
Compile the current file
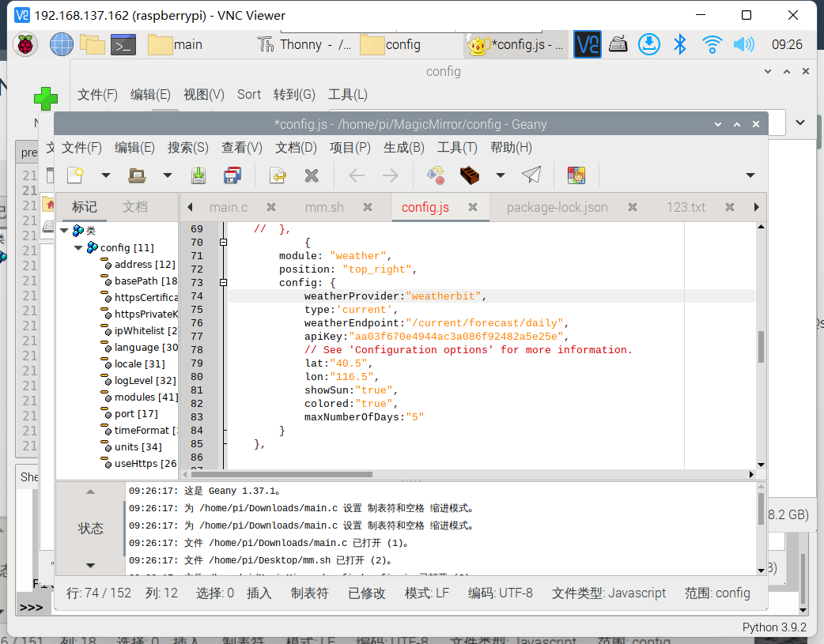click(x=436, y=175)
